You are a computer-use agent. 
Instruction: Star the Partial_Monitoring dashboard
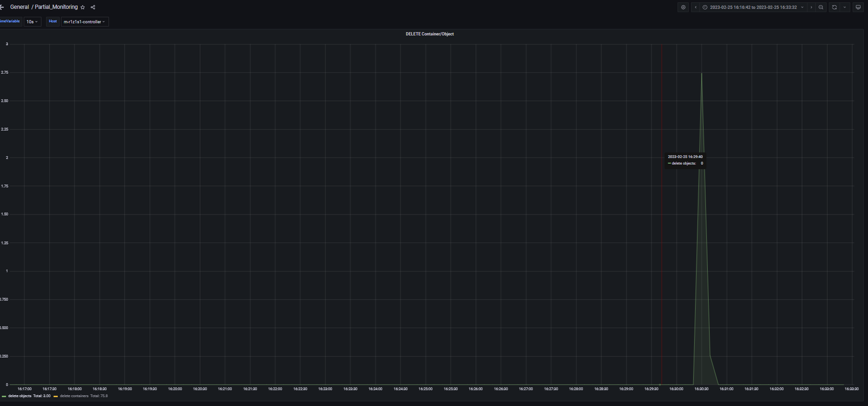pos(83,7)
